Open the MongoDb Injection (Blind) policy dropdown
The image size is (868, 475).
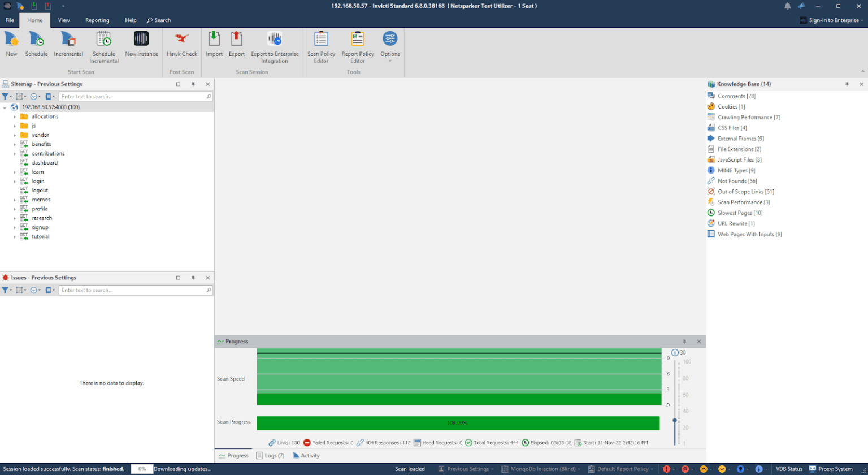coord(578,469)
